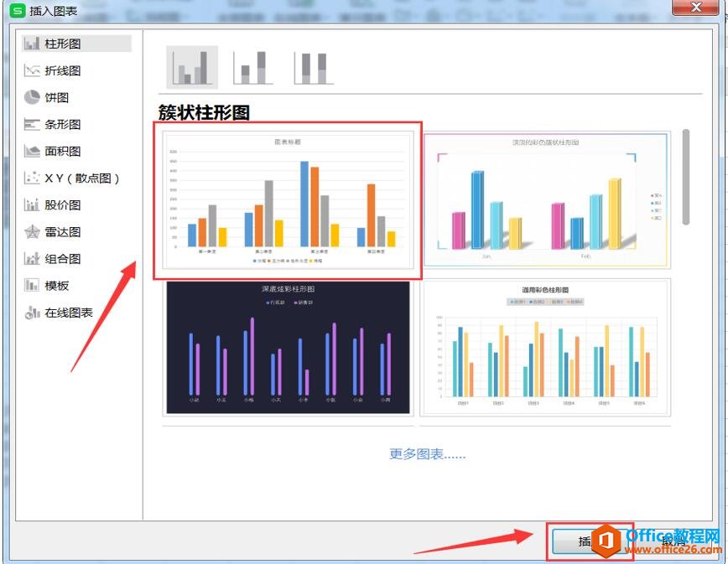This screenshot has width=728, height=564.
Task: Pick the default clustered column chart thumbnail
Action: point(288,201)
